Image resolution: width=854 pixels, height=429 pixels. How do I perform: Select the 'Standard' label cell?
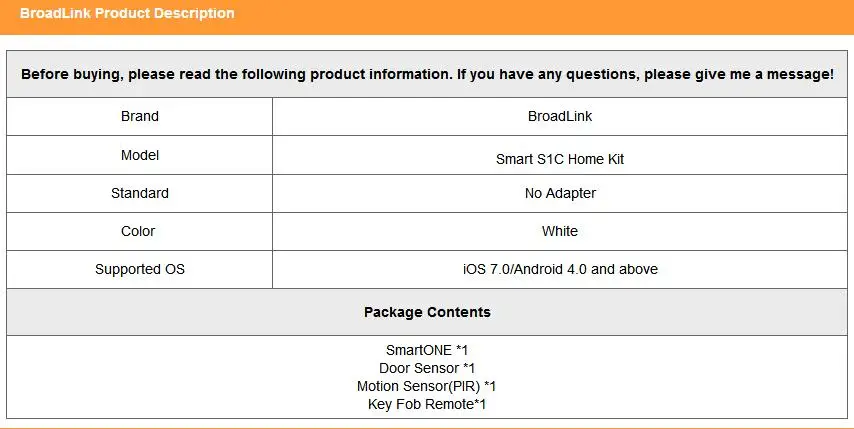click(140, 193)
